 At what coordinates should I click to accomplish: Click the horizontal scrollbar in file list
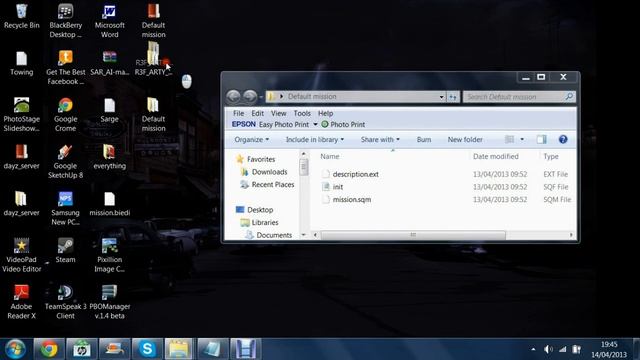[413, 235]
